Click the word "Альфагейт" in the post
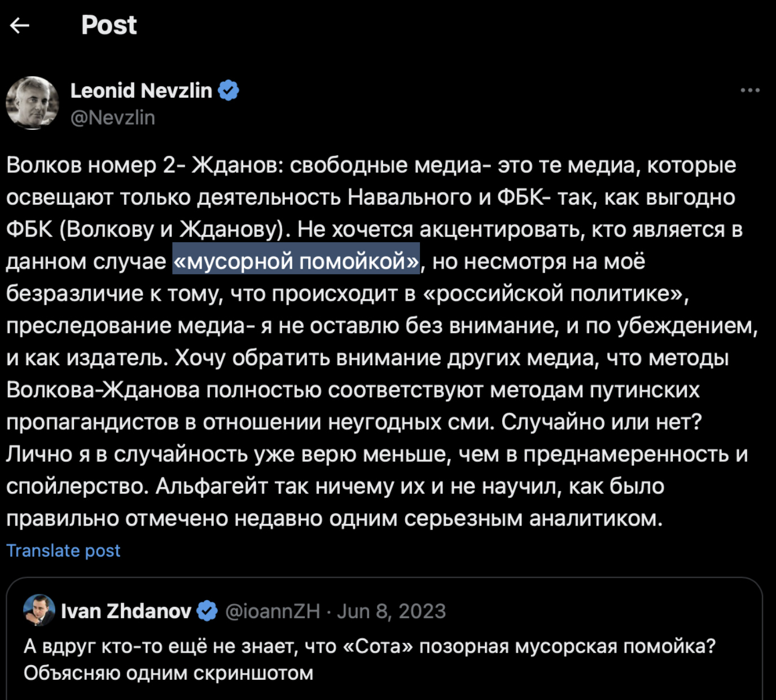The height and width of the screenshot is (700, 776). (212, 486)
